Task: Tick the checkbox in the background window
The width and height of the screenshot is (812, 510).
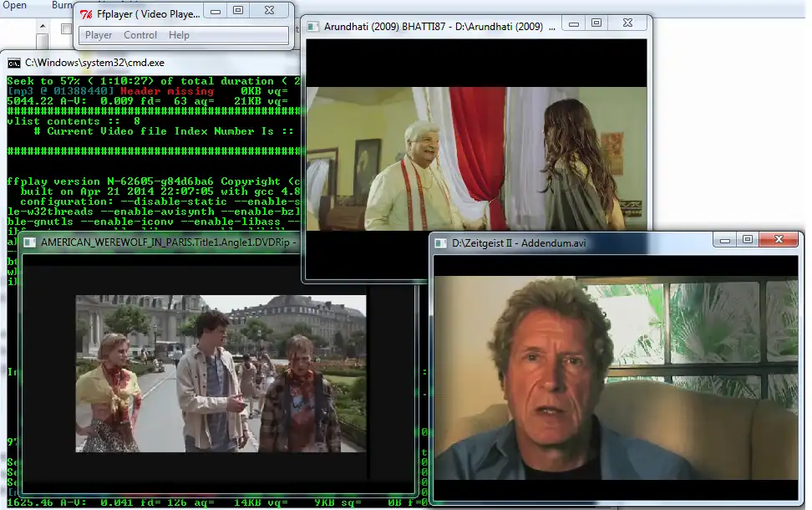Action: coord(66,29)
